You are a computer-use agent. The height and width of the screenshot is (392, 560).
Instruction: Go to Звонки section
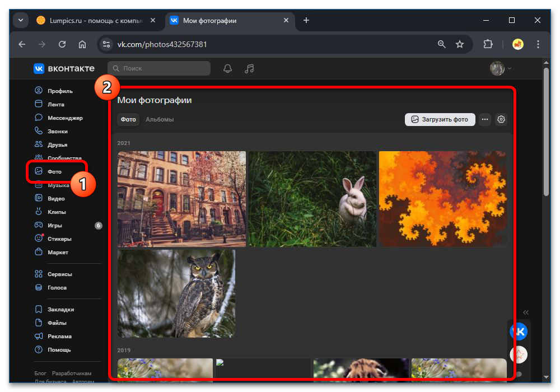click(x=51, y=131)
